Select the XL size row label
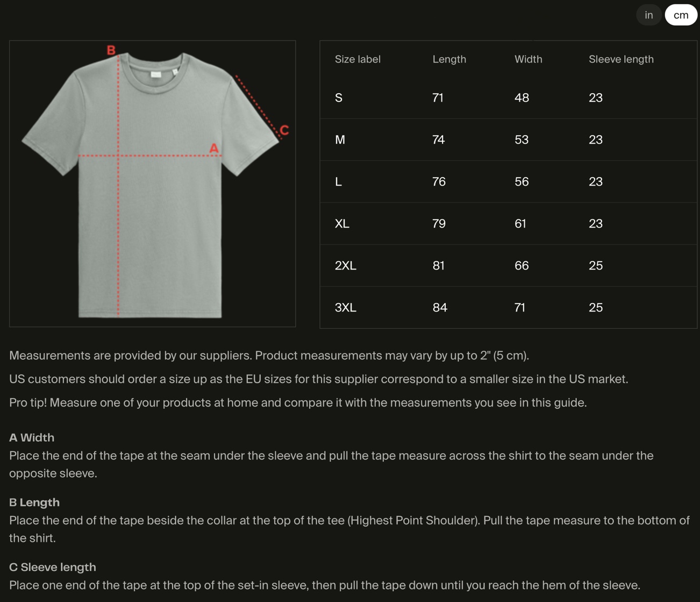The height and width of the screenshot is (602, 700). pyautogui.click(x=342, y=224)
